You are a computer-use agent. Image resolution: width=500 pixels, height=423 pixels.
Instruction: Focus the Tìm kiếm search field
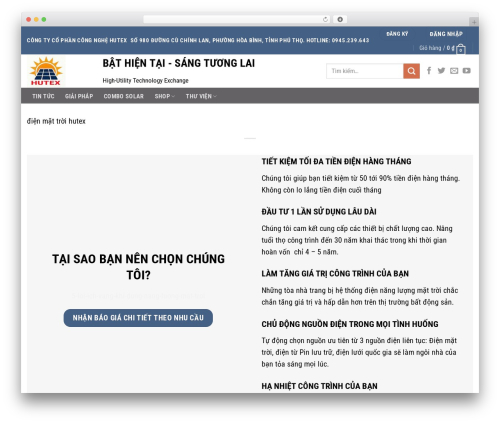[365, 71]
